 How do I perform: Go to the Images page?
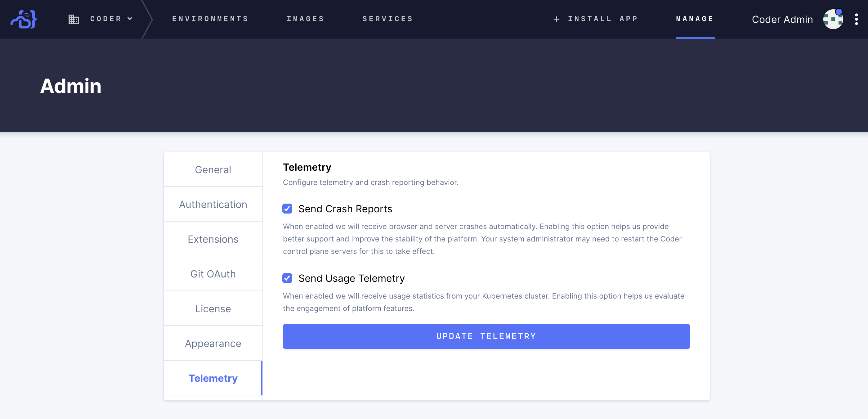(x=305, y=19)
